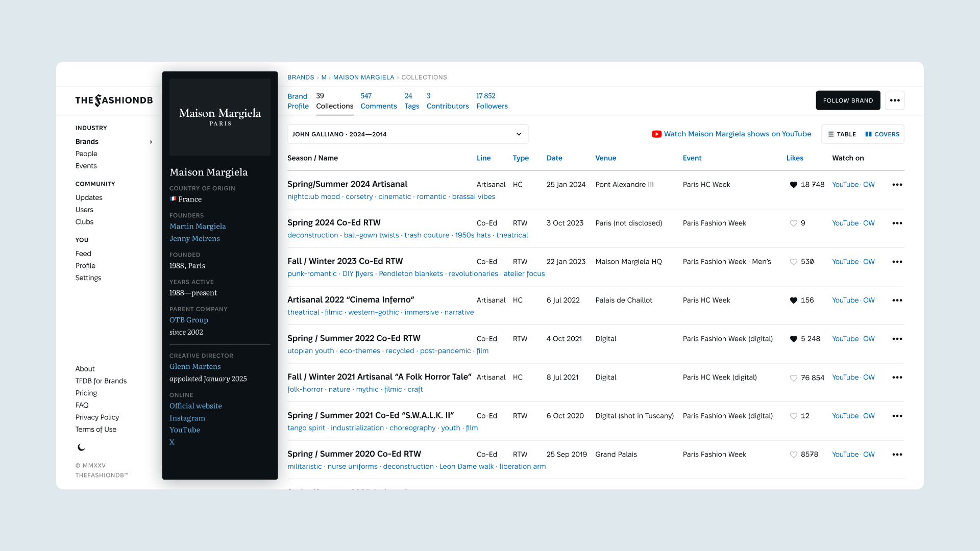
Task: Open row menu for Spring / Summer 2022 Co-Ed
Action: point(897,339)
